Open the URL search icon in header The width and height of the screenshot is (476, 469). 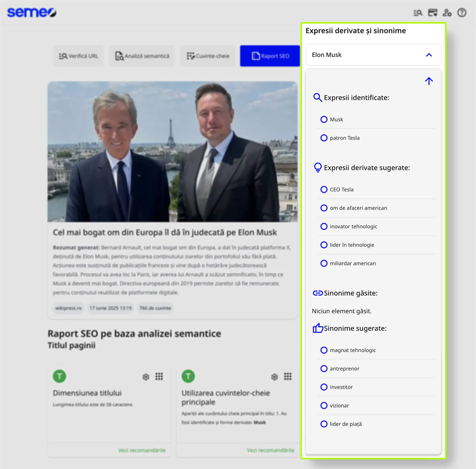coord(418,13)
